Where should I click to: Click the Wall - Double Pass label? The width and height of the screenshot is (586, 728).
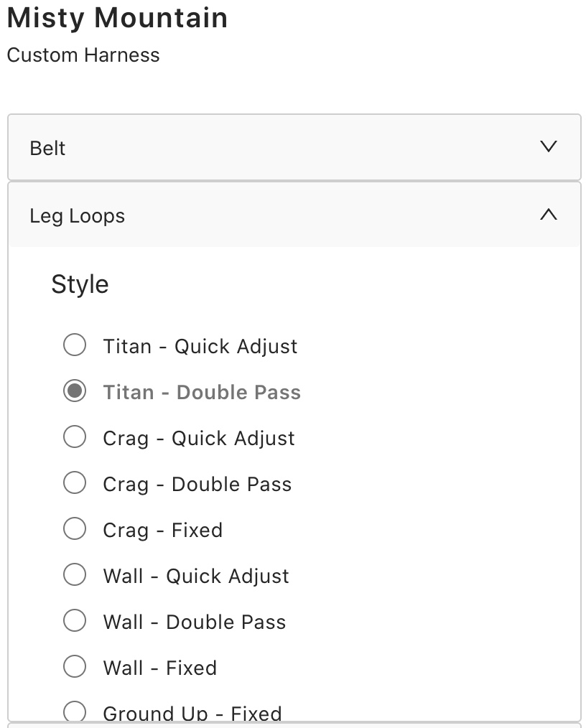[194, 622]
